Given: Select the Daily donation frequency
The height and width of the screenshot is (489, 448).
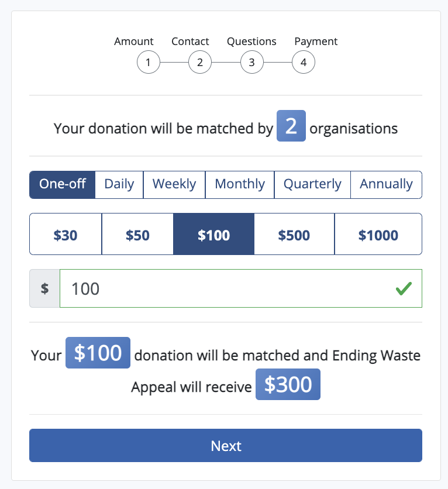Looking at the screenshot, I should click(119, 184).
